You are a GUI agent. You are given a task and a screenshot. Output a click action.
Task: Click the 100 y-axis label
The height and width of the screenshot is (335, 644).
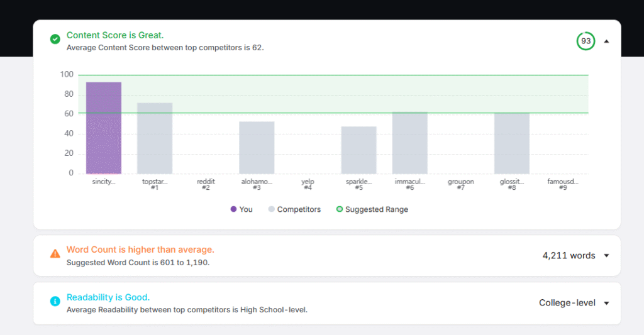tap(67, 74)
